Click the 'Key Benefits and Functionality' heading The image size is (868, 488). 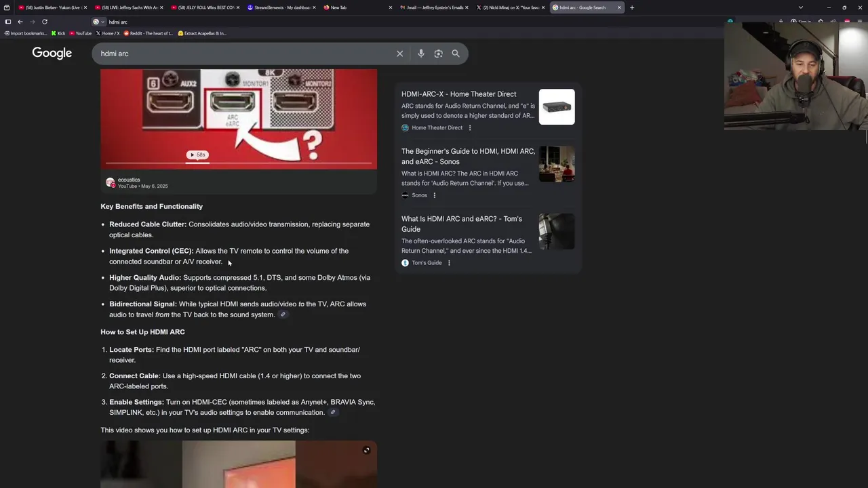click(x=152, y=206)
